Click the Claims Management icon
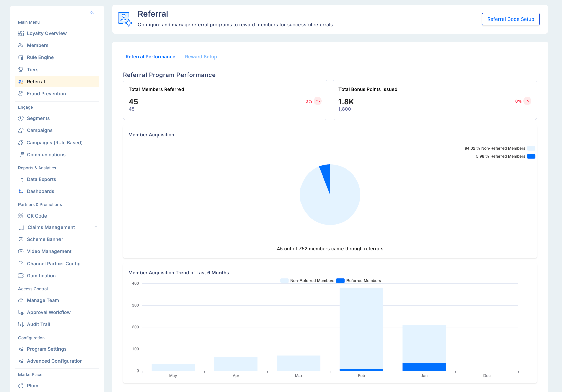This screenshot has height=392, width=562. [x=21, y=227]
